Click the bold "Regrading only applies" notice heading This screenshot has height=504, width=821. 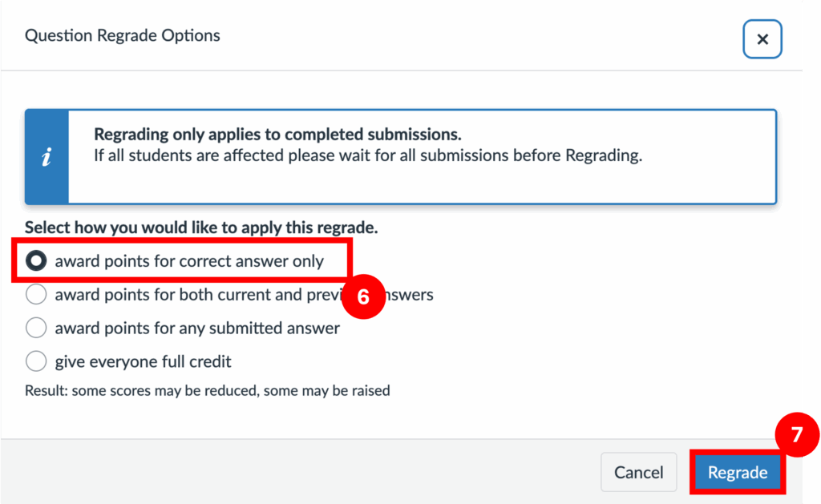tap(277, 134)
